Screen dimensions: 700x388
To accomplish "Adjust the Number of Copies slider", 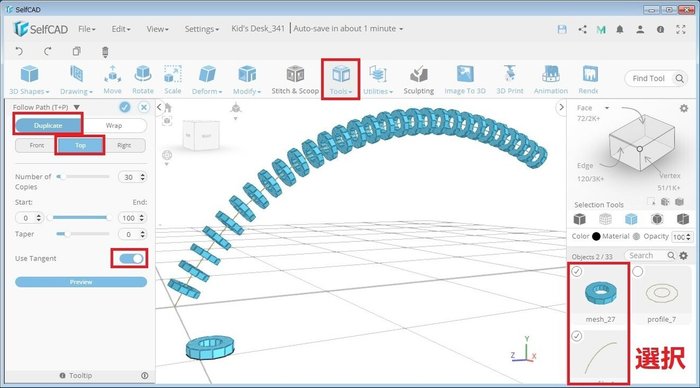I will [x=83, y=177].
